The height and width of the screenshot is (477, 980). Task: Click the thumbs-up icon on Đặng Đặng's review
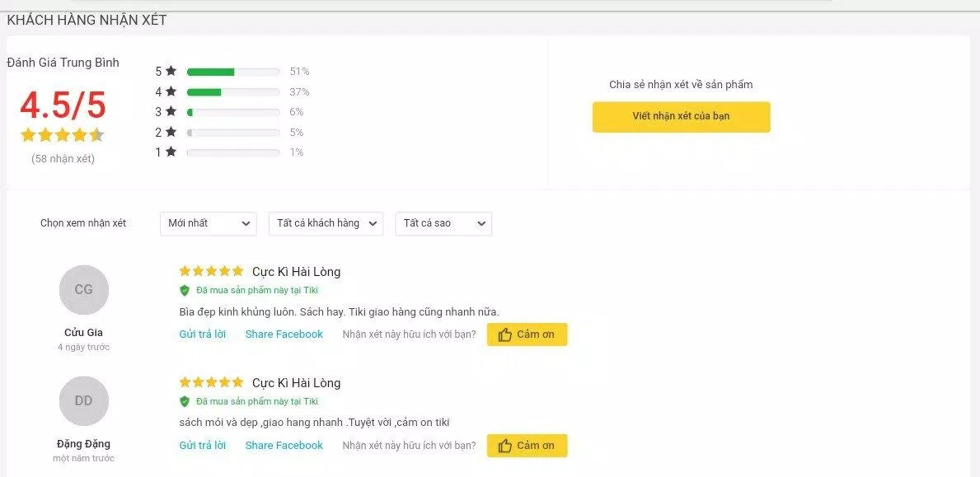tap(504, 446)
